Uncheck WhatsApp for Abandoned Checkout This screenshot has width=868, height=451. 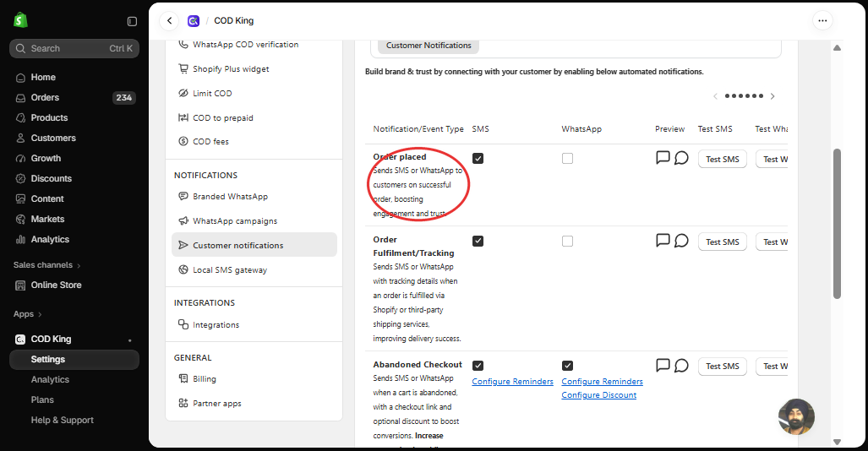567,366
